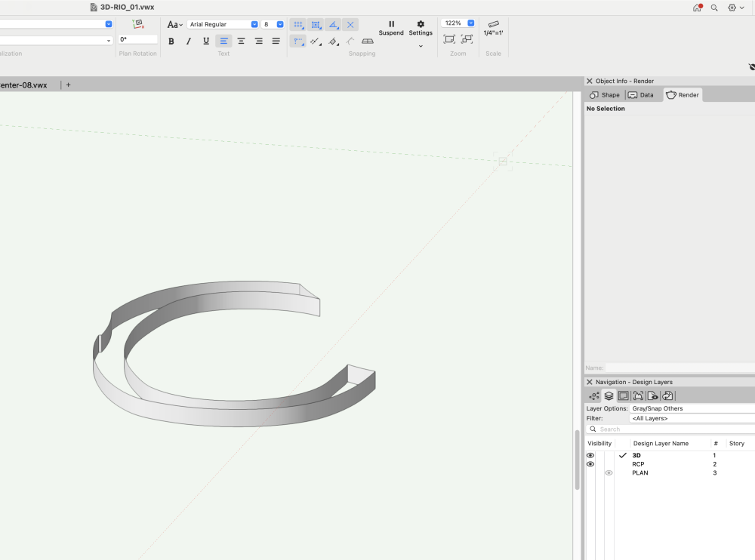Click the Snap to Intersection icon
The width and height of the screenshot is (755, 560).
350,25
